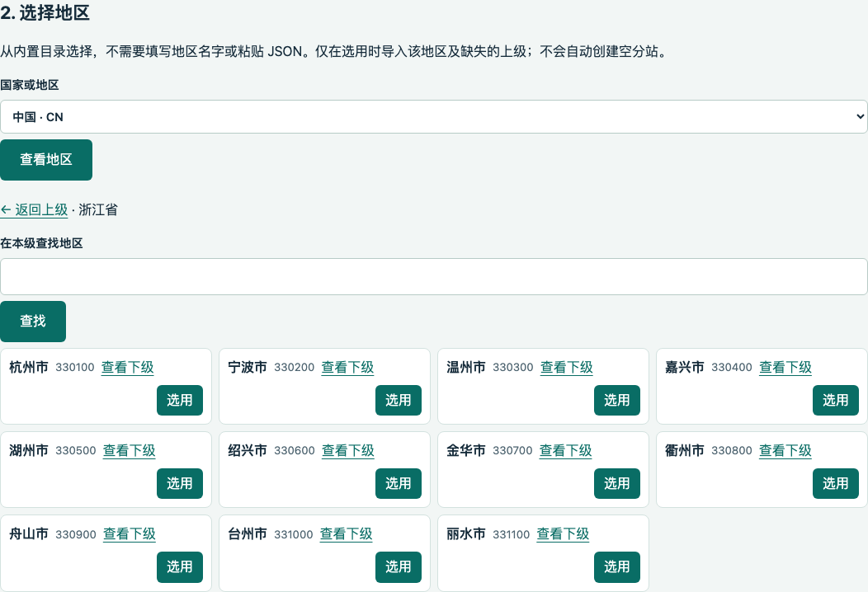Open 查看下级 for 宁波市

pos(347,368)
